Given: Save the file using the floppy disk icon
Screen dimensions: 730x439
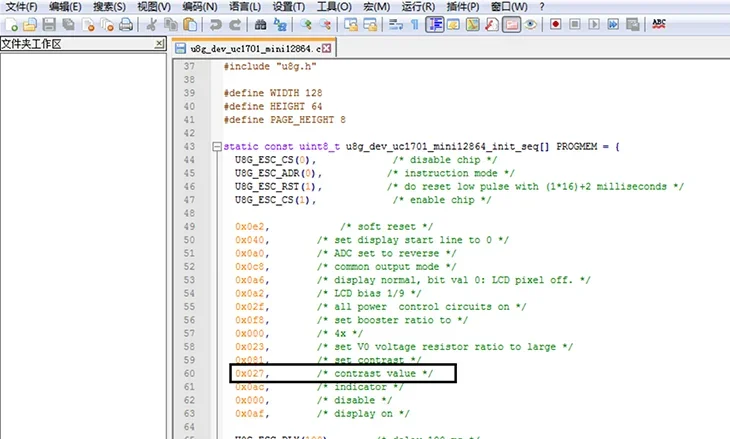Looking at the screenshot, I should click(49, 24).
